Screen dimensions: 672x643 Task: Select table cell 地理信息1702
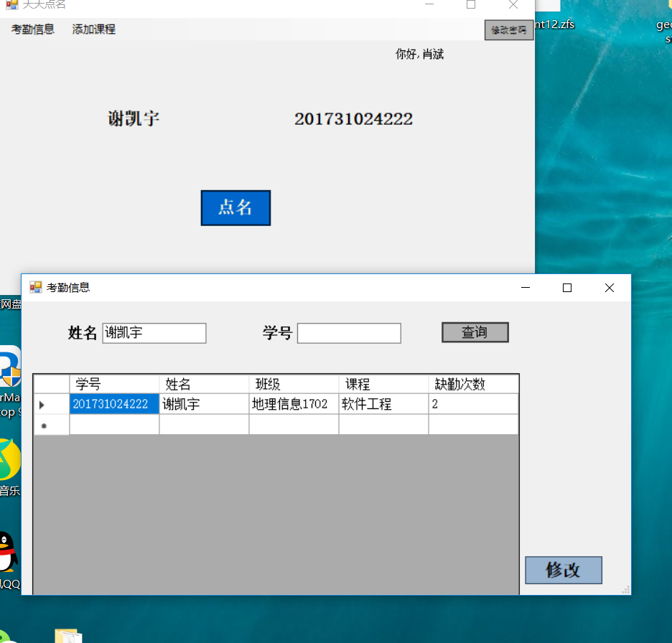click(x=294, y=404)
